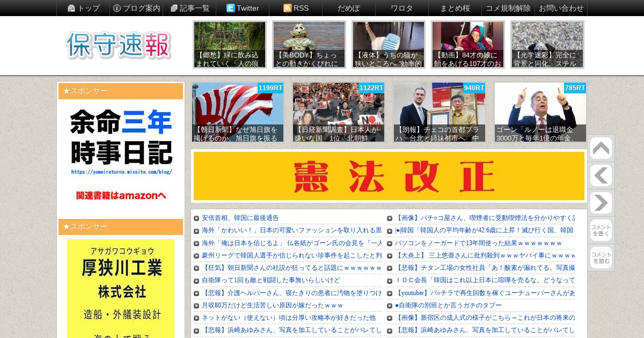Open link 海外「俺は日本を信じるよ」
This screenshot has height=338, width=644.
pos(291,243)
